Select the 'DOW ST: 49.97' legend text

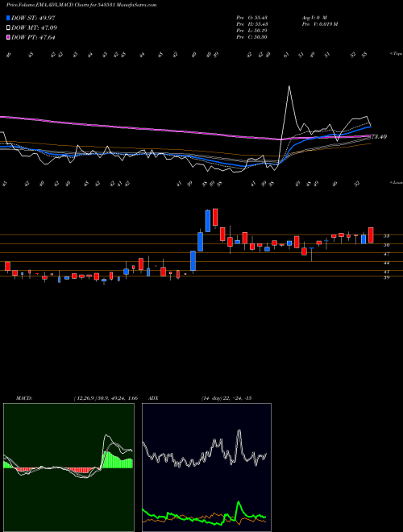[x=33, y=18]
